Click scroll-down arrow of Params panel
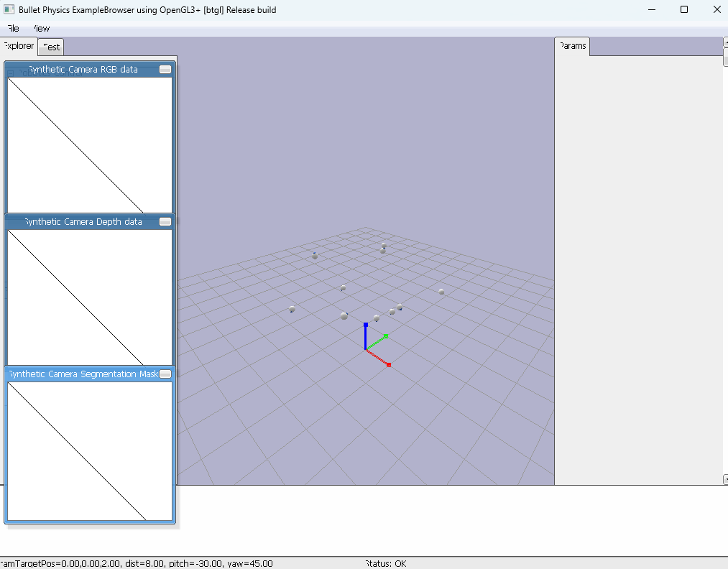This screenshot has height=569, width=728. click(x=725, y=479)
